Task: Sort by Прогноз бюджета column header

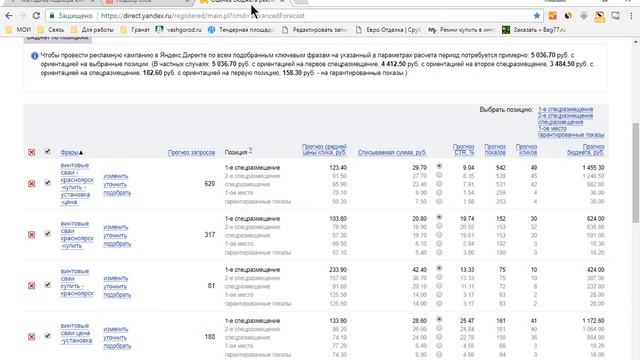Action: (x=586, y=149)
